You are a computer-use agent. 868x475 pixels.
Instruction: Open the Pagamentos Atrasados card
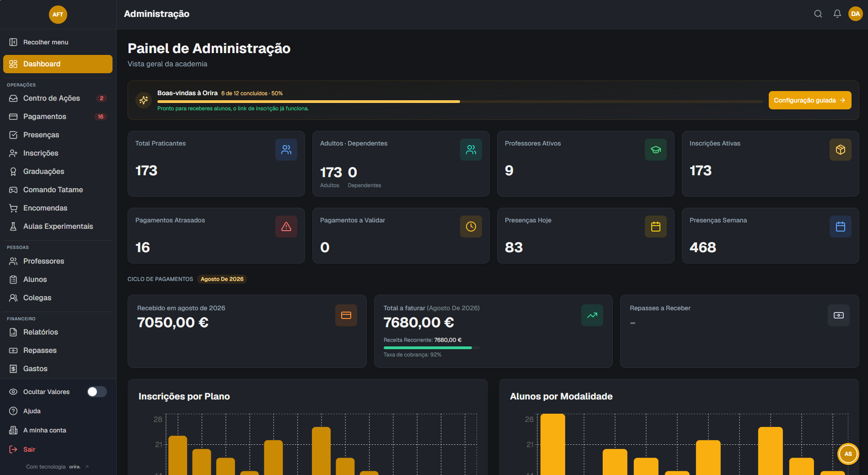216,236
